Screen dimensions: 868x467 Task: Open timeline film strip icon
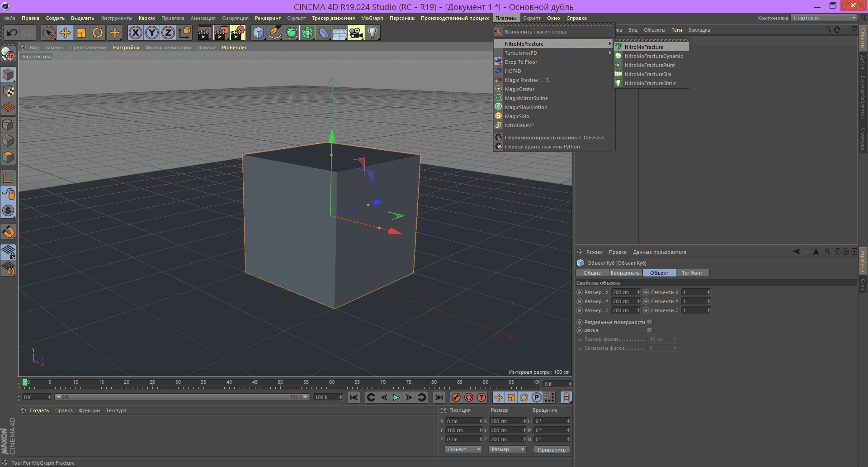pos(566,397)
